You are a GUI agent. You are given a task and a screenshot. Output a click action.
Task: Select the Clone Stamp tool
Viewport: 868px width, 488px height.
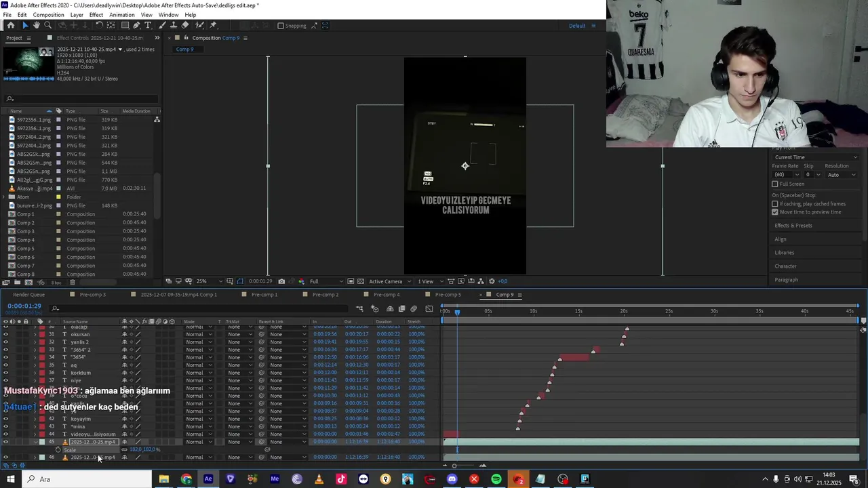point(175,25)
